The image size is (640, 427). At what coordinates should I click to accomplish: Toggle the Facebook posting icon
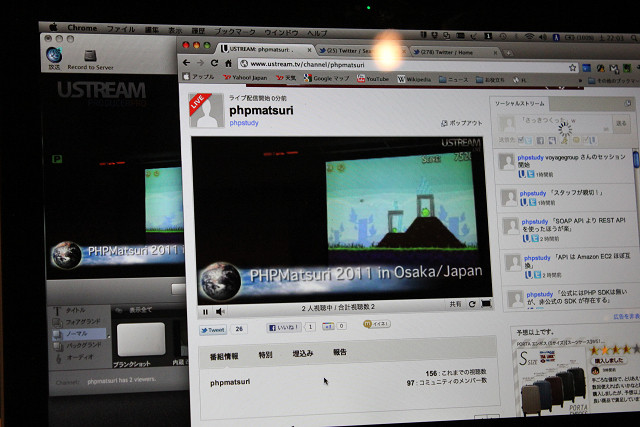click(x=540, y=140)
